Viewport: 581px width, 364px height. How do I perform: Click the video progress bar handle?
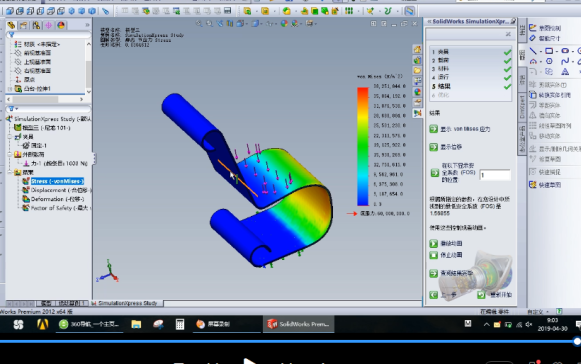(x=577, y=341)
